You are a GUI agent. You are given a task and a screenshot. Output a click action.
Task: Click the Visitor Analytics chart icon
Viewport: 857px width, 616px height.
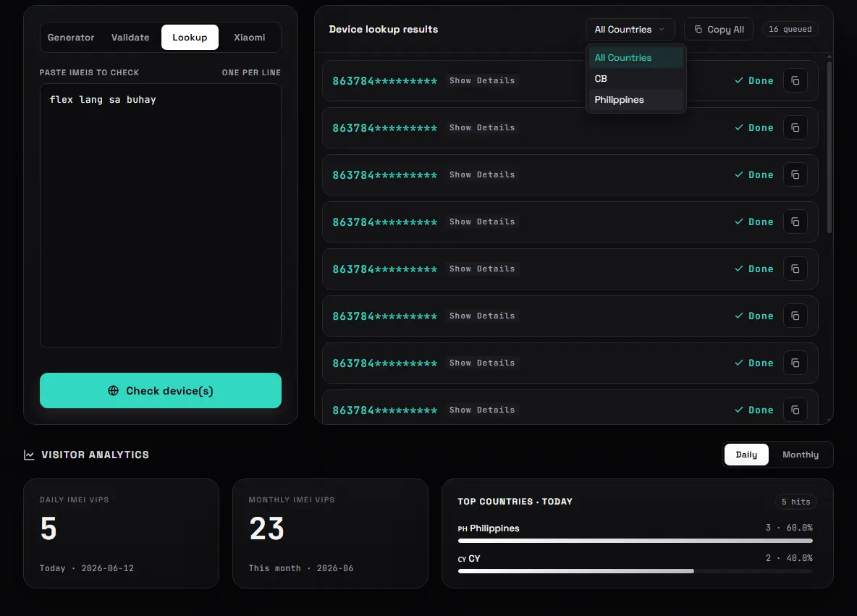[29, 455]
